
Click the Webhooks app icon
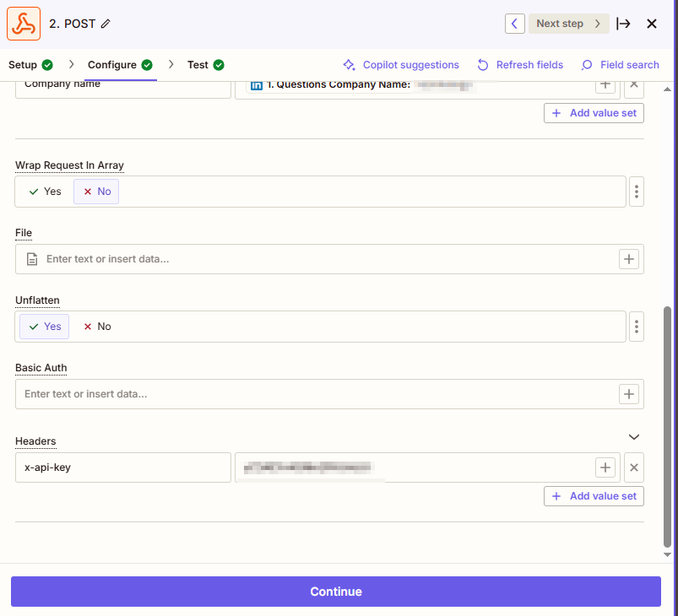tap(24, 24)
